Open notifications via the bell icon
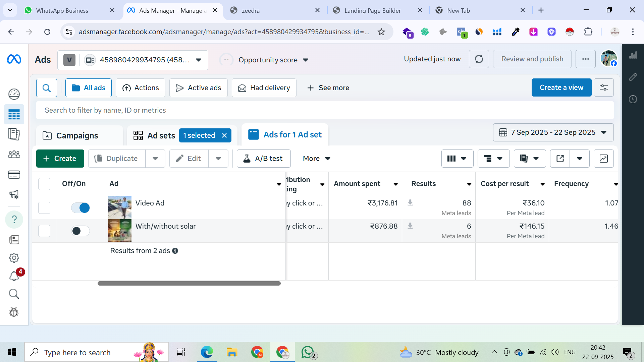644x362 pixels. click(x=14, y=276)
